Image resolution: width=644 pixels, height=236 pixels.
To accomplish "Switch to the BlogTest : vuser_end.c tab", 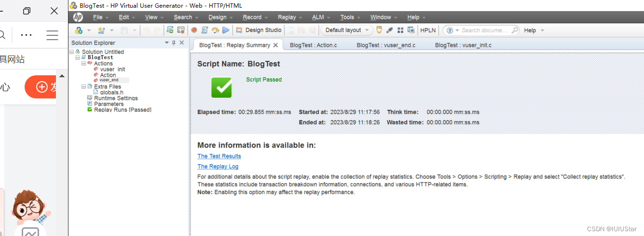I will click(386, 45).
